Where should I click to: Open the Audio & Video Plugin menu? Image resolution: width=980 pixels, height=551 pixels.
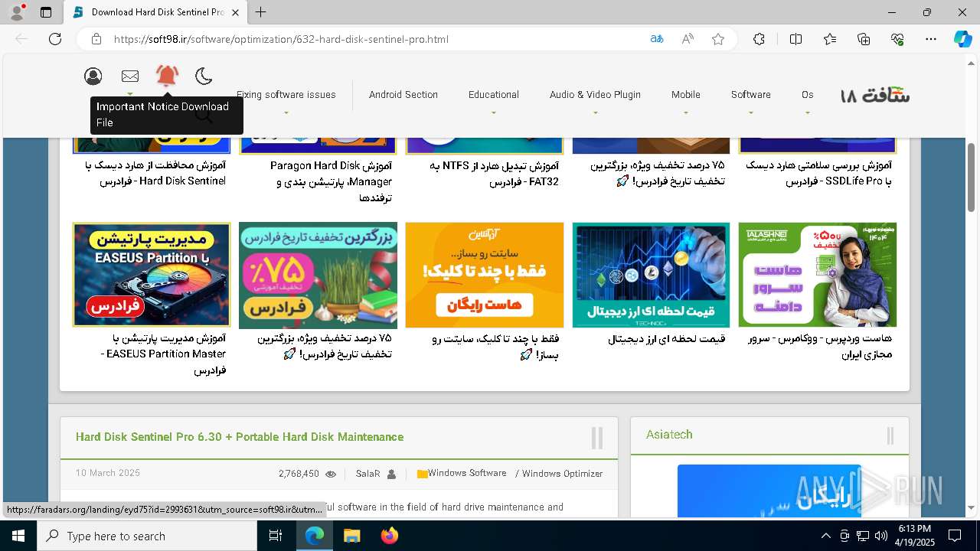[595, 95]
